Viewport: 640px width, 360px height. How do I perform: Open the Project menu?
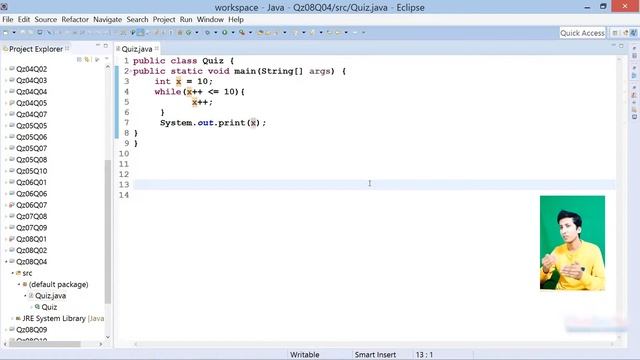(x=164, y=20)
